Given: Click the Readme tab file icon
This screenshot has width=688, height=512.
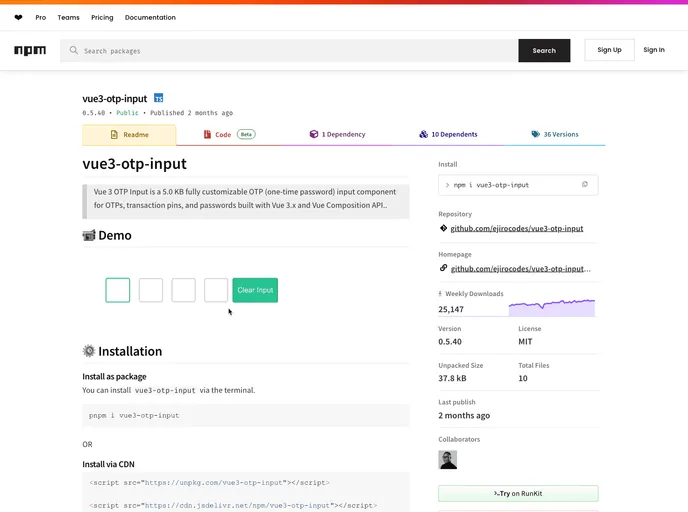Looking at the screenshot, I should click(x=114, y=135).
